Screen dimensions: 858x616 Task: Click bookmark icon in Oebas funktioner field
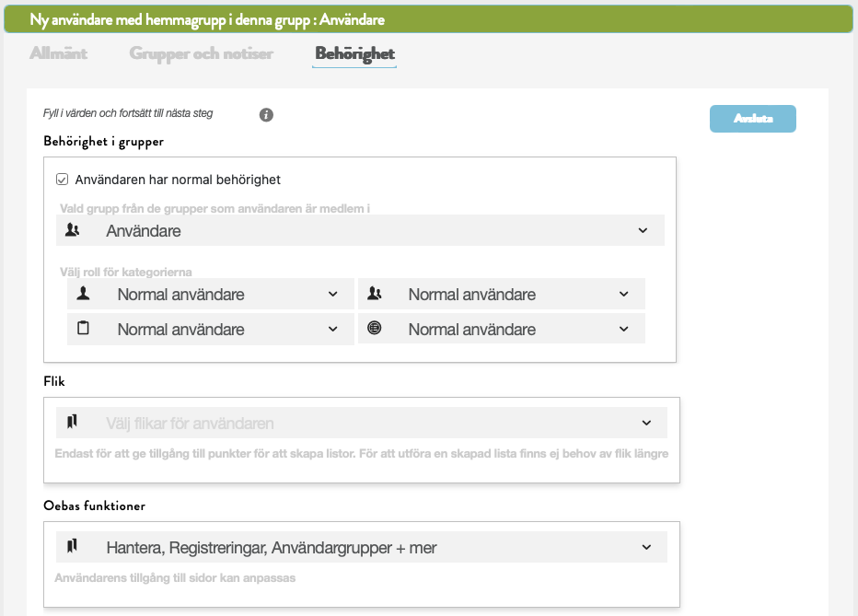73,547
